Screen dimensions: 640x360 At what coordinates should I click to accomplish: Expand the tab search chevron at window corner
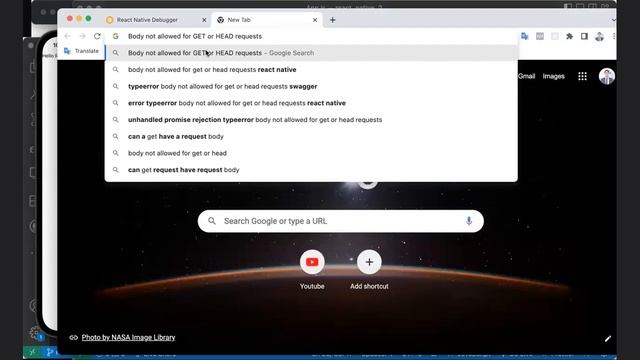tap(613, 20)
